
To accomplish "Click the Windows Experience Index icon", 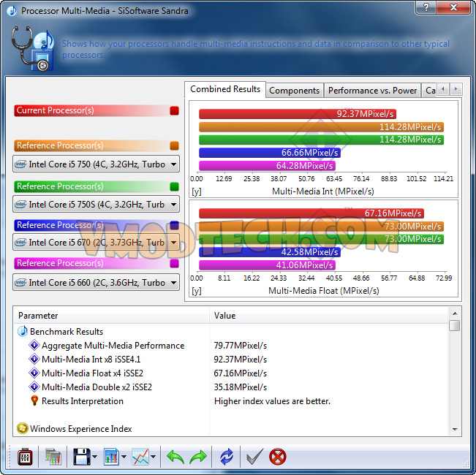I will [x=23, y=428].
